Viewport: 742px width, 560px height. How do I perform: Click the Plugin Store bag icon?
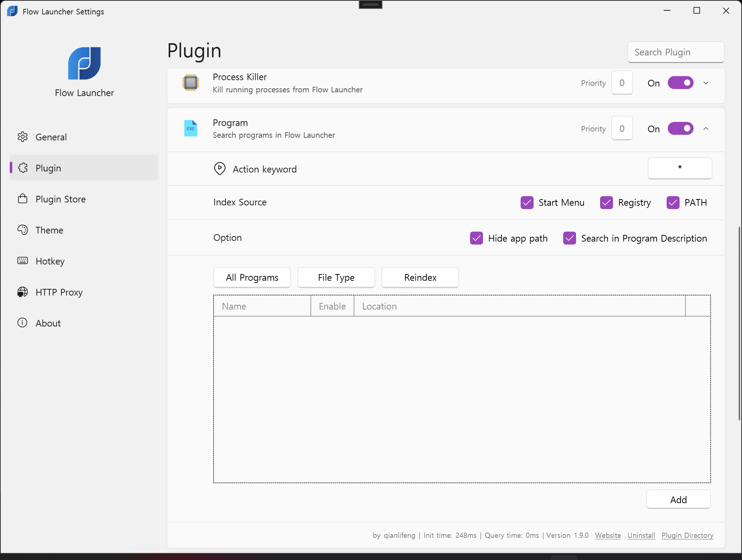(x=23, y=199)
